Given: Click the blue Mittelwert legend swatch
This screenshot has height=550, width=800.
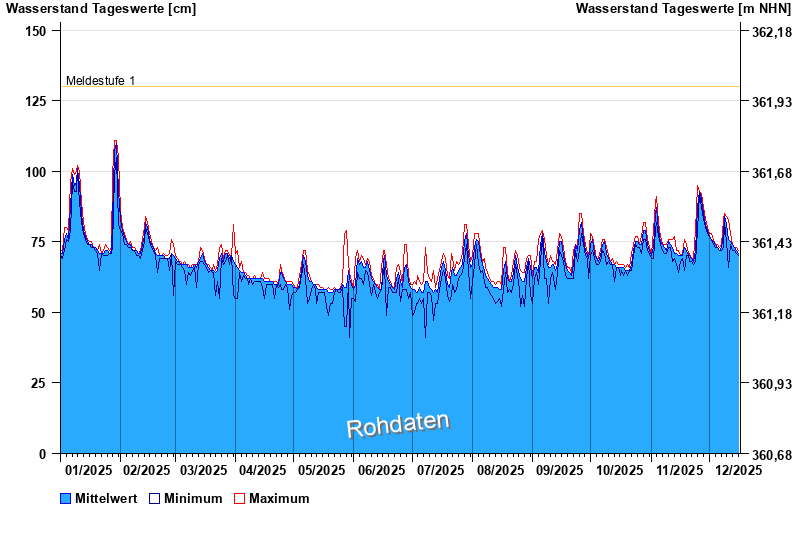Looking at the screenshot, I should [66, 498].
